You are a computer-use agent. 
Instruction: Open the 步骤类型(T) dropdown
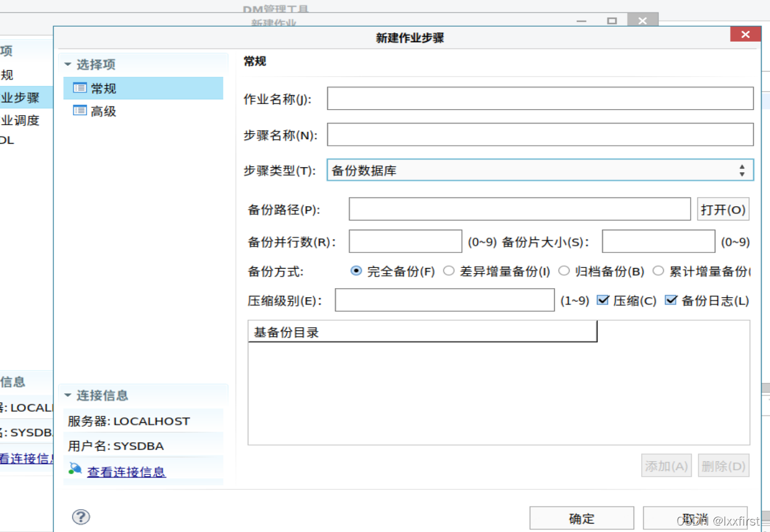tap(540, 170)
